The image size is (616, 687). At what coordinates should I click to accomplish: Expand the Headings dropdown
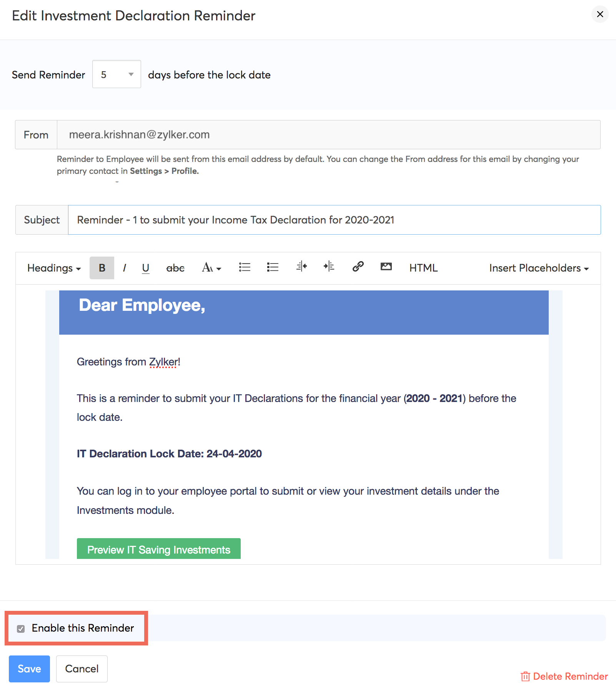click(54, 268)
